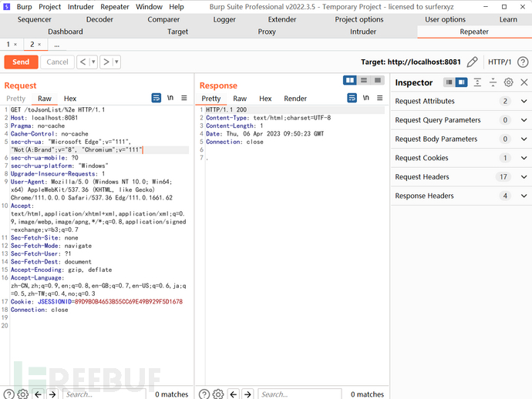Switch to the Dashboard tab
Viewport: 532px width, 399px height.
tap(65, 32)
